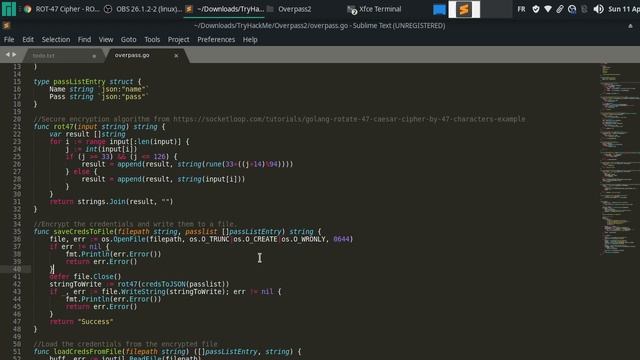Click the tab scroll right arrow
The image size is (640, 360).
(x=14, y=54)
